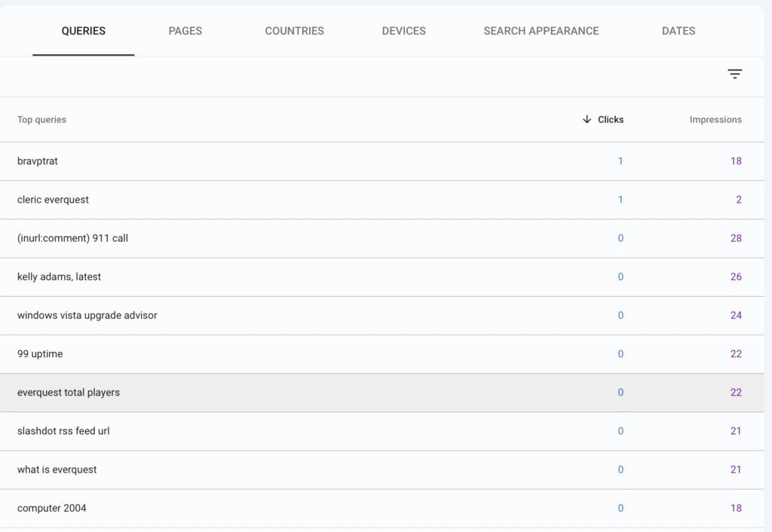Open the filter rows icon

(734, 74)
